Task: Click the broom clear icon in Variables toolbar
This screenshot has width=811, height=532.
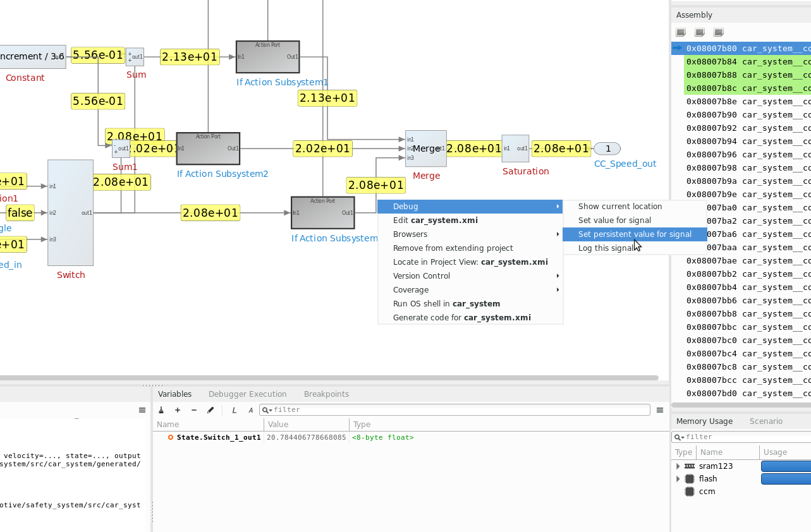Action: click(162, 410)
